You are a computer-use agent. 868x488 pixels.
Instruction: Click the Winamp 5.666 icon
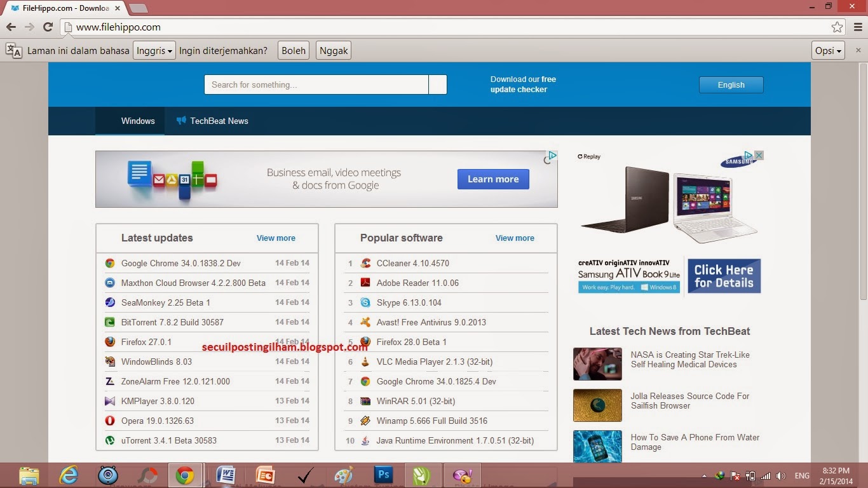(365, 421)
